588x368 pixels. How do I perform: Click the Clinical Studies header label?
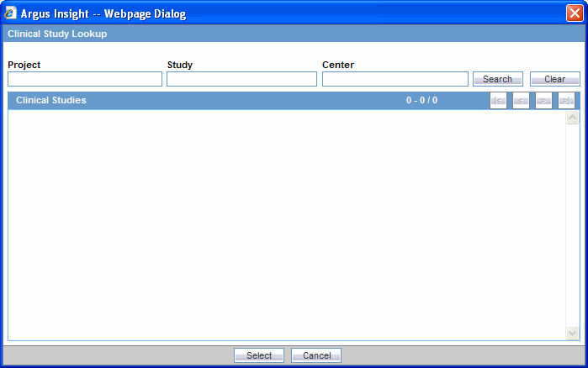point(51,100)
